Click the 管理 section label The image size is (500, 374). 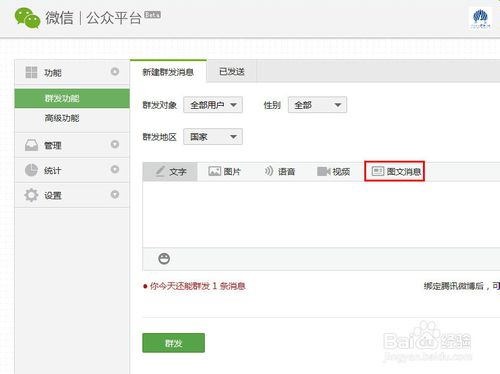coord(53,146)
